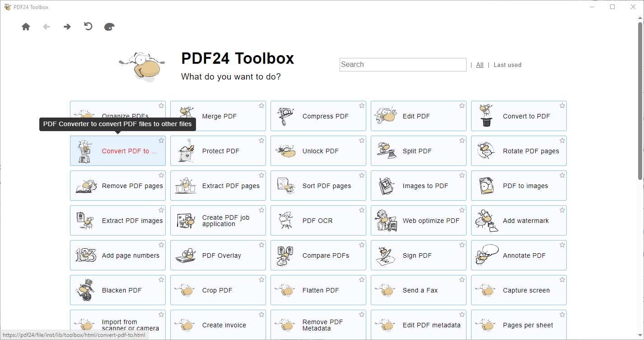The width and height of the screenshot is (644, 340).
Task: Click the forward arrow navigation icon
Action: pos(67,27)
